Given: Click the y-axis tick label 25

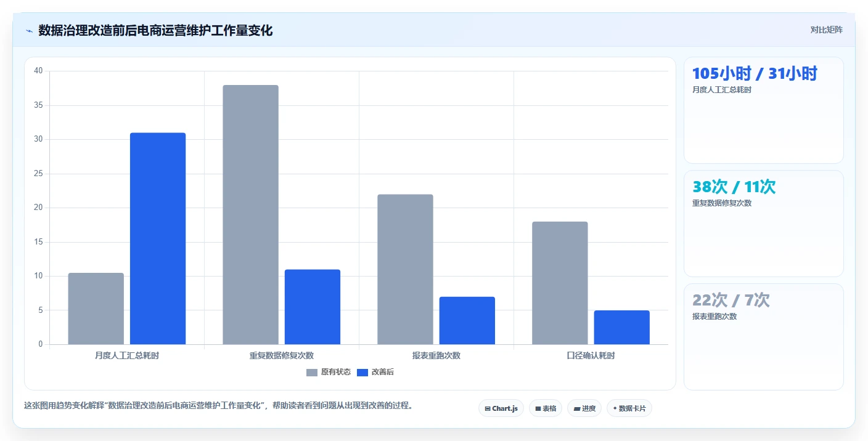Looking at the screenshot, I should 39,174.
